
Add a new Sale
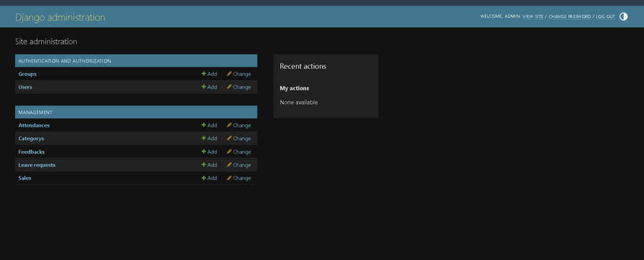(x=209, y=178)
